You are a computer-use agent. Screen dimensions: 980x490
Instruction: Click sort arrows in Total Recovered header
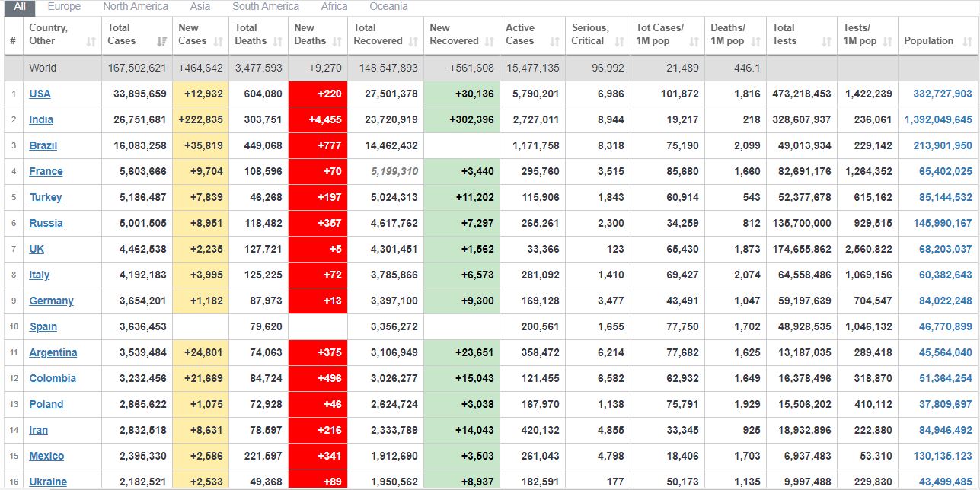click(413, 42)
